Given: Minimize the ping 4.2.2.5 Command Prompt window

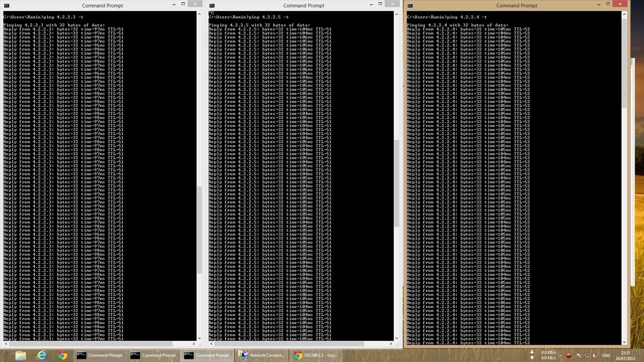Looking at the screenshot, I should tap(371, 4).
